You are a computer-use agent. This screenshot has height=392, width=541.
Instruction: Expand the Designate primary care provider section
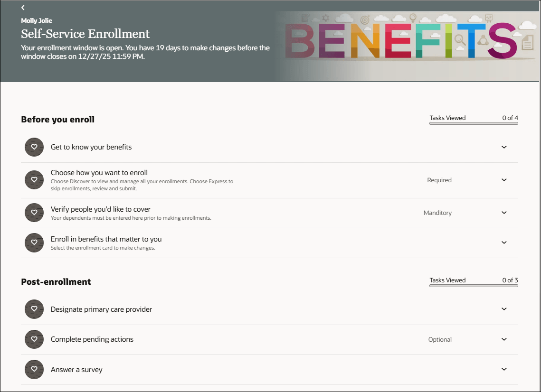click(x=504, y=309)
